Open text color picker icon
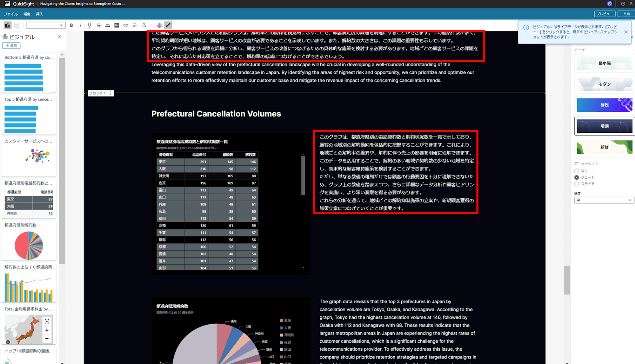Screen dimensions: 635x364 pyautogui.click(x=108, y=25)
